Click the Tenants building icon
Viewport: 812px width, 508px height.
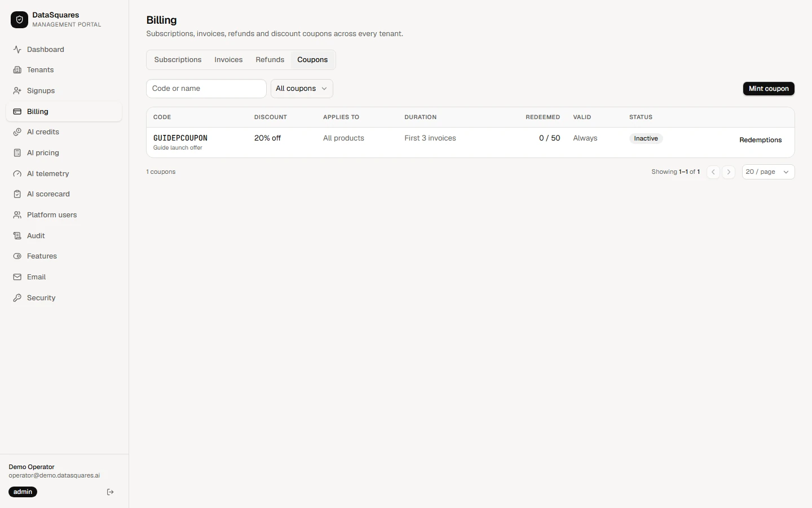[17, 70]
